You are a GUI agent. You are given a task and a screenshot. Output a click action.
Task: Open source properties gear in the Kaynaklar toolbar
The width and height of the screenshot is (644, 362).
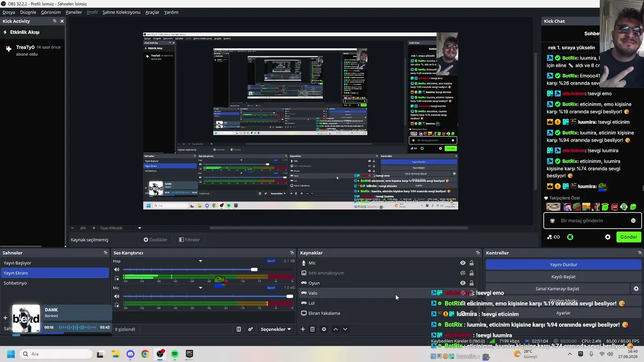pyautogui.click(x=324, y=329)
